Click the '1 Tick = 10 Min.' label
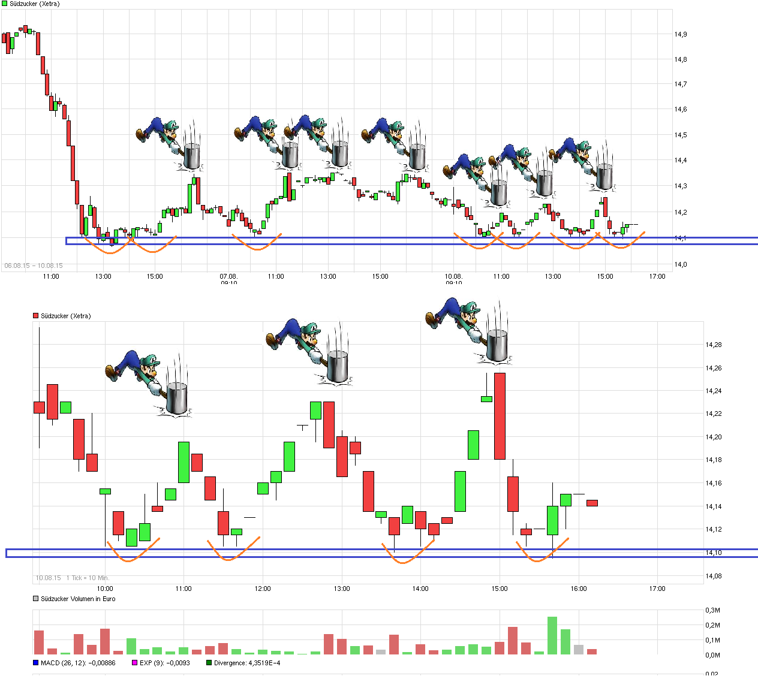The height and width of the screenshot is (700, 758). pos(88,578)
